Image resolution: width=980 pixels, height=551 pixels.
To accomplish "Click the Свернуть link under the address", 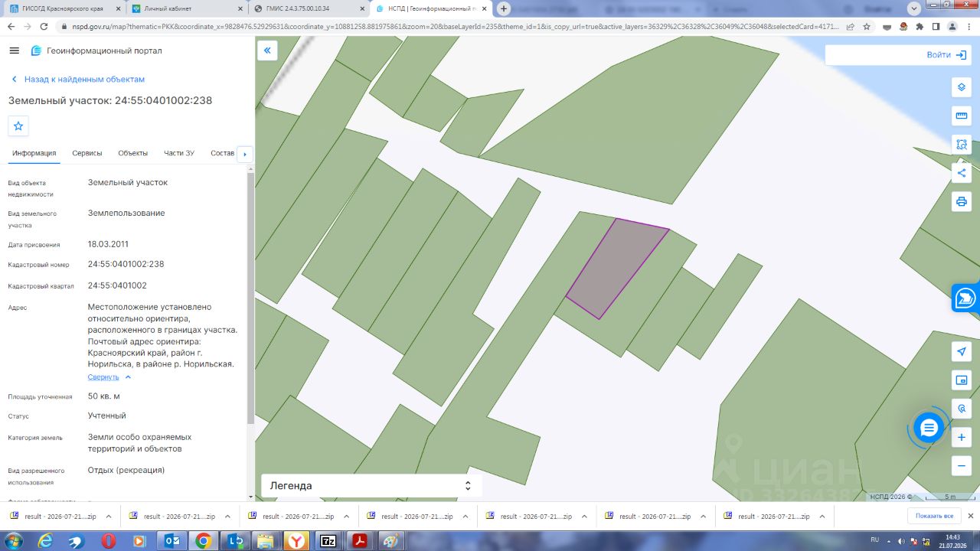I will [103, 377].
